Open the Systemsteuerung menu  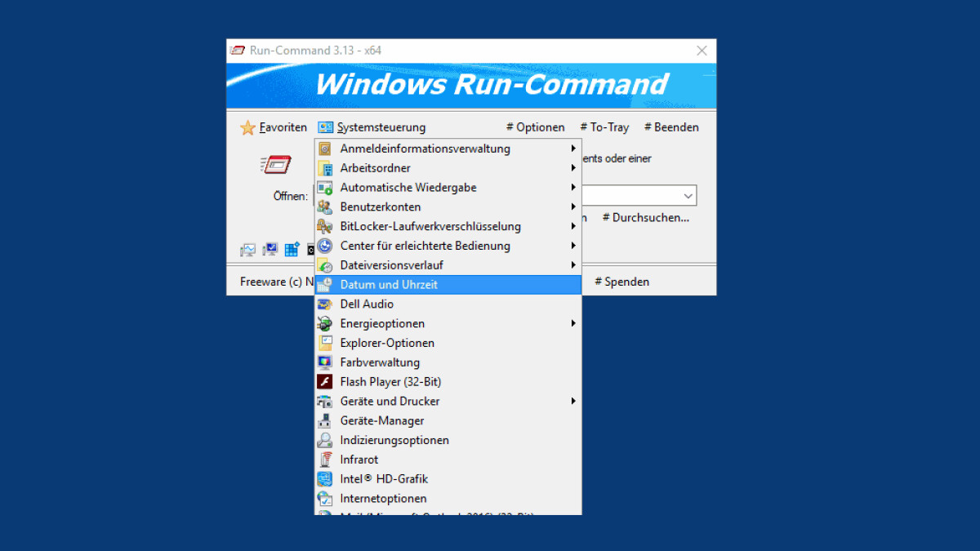[372, 127]
